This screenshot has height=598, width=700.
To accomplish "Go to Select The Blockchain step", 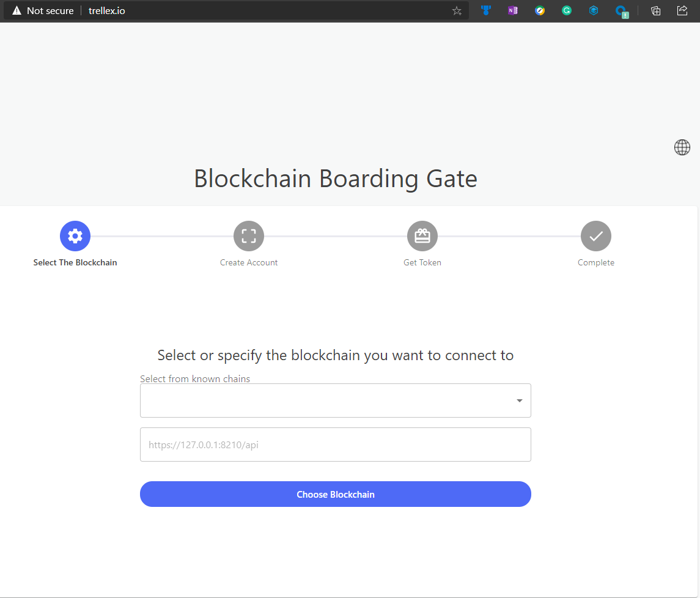I will click(75, 236).
